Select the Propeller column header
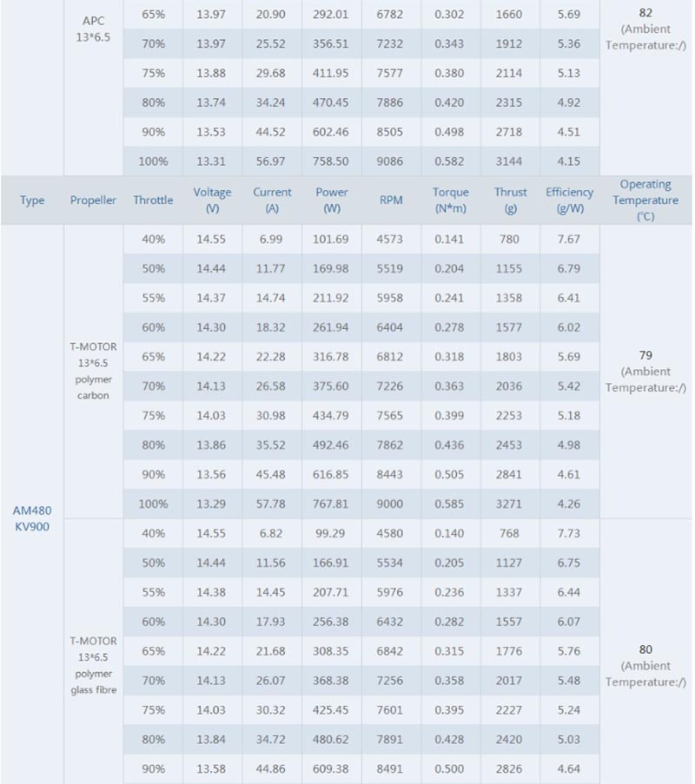This screenshot has height=784, width=695. coord(93,200)
